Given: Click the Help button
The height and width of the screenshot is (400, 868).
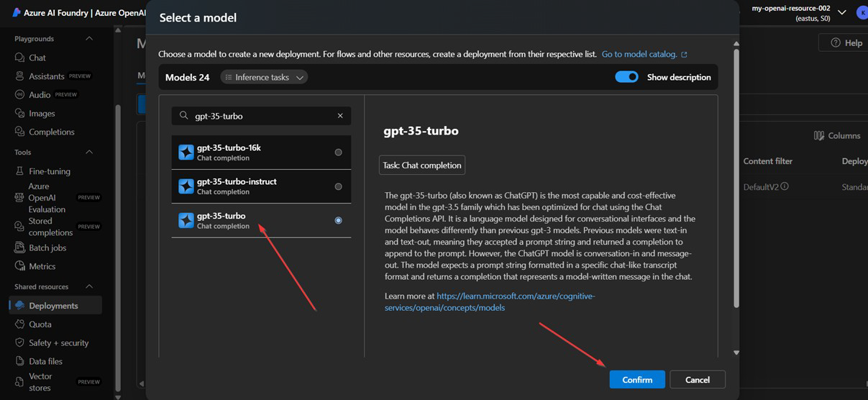Looking at the screenshot, I should (x=846, y=42).
